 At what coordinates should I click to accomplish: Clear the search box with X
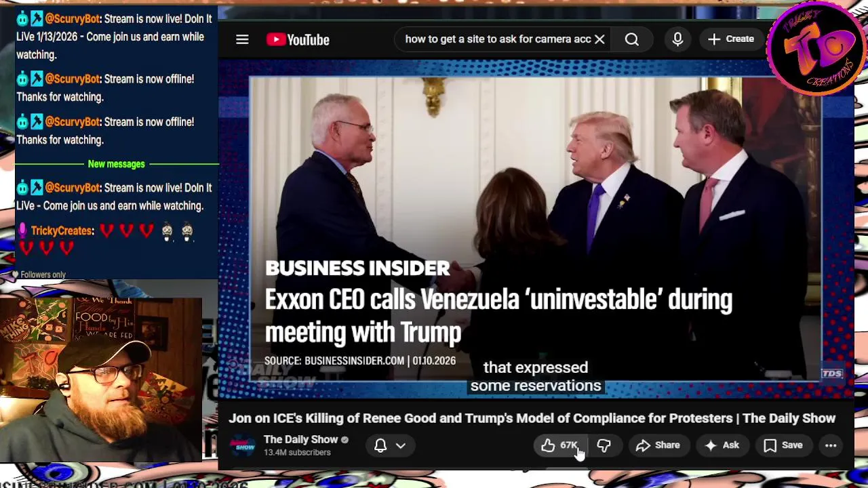[599, 39]
